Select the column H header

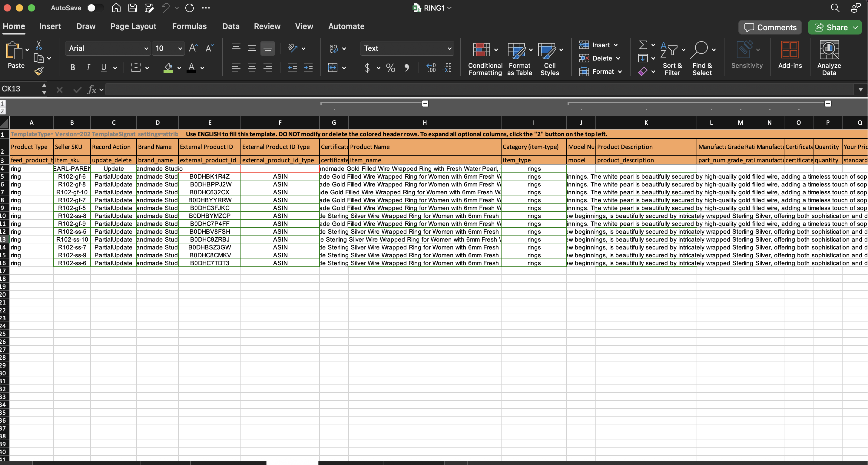[x=425, y=123]
